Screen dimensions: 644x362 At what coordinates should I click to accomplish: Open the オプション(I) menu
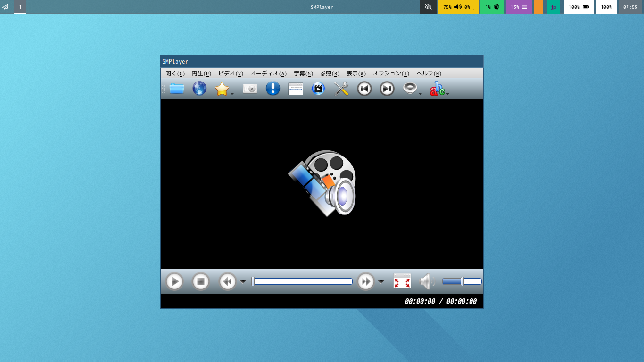[391, 74]
